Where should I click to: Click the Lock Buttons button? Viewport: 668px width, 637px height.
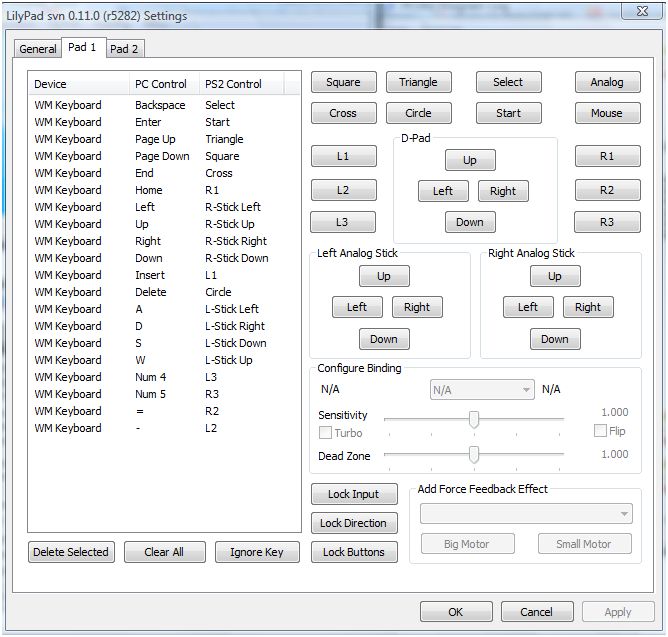[354, 552]
